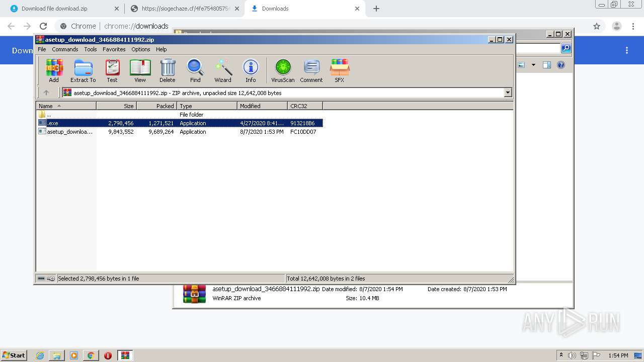Launch Chrome from the taskbar
644x362 pixels.
pyautogui.click(x=91, y=355)
